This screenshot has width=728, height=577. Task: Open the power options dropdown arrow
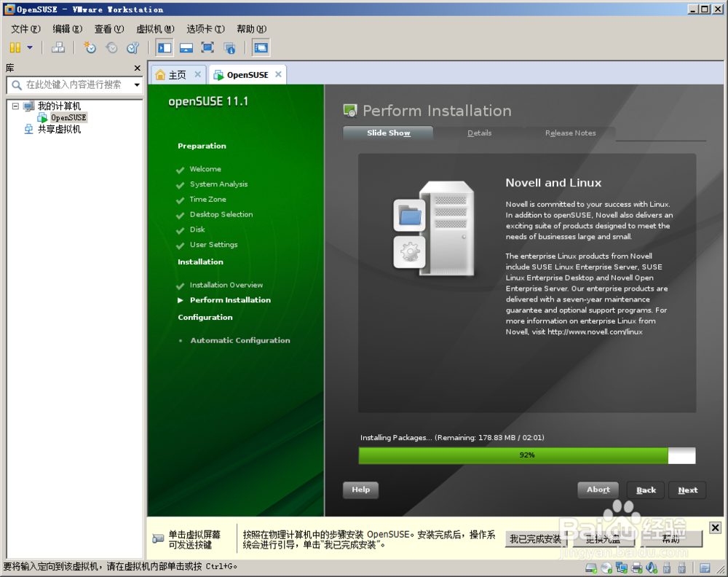(x=30, y=47)
